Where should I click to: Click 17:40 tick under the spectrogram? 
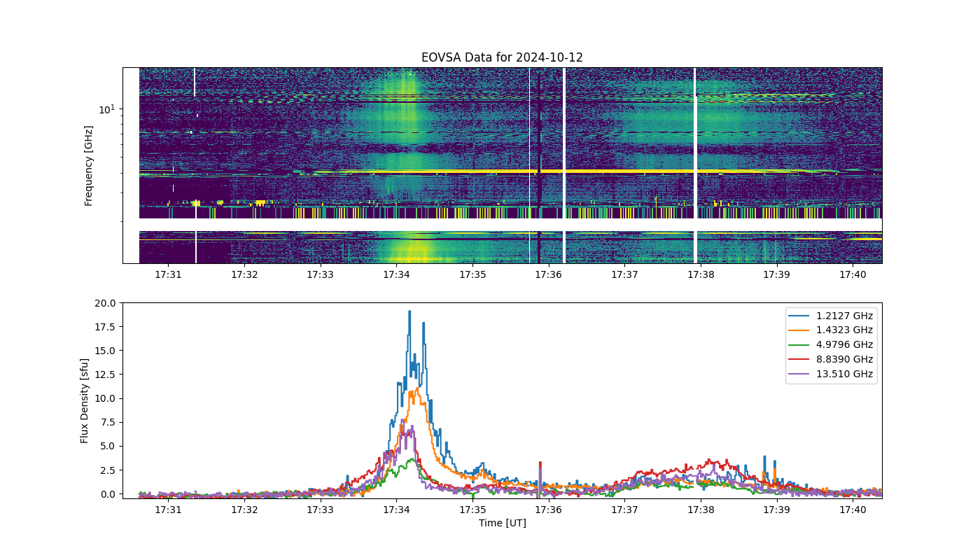pyautogui.click(x=853, y=274)
